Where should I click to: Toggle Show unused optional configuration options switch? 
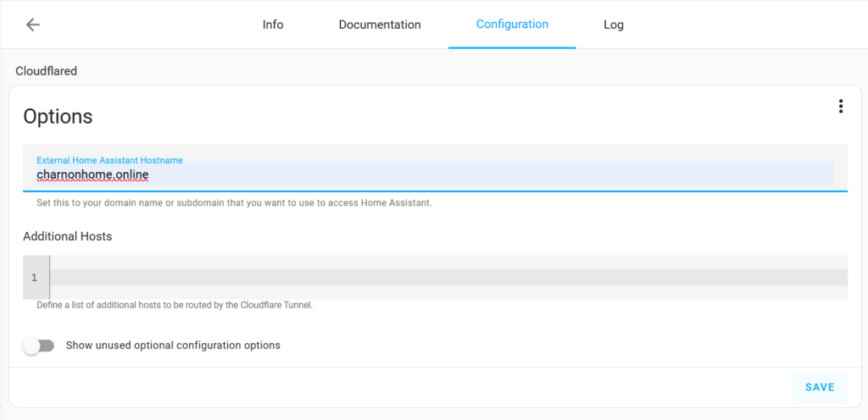[x=39, y=346]
